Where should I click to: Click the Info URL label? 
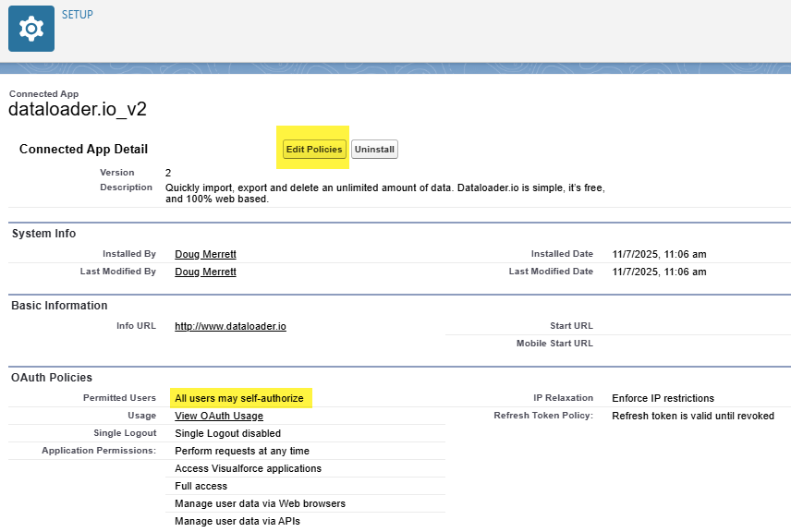click(x=136, y=326)
